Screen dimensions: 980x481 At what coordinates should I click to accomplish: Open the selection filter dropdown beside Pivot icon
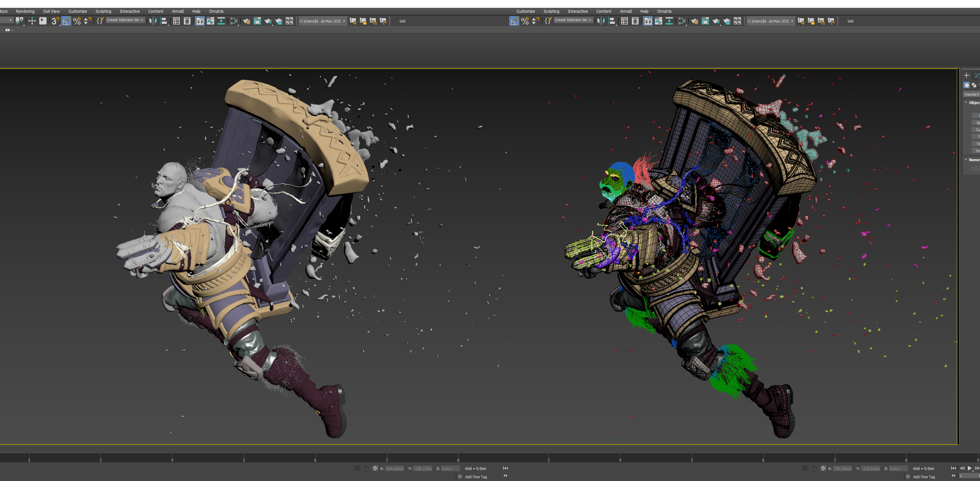point(6,20)
